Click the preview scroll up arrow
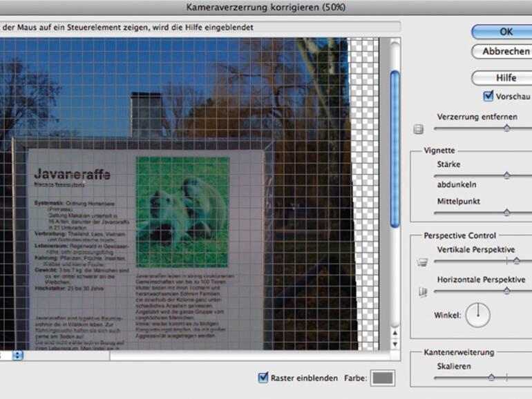The image size is (532, 399). (395, 333)
